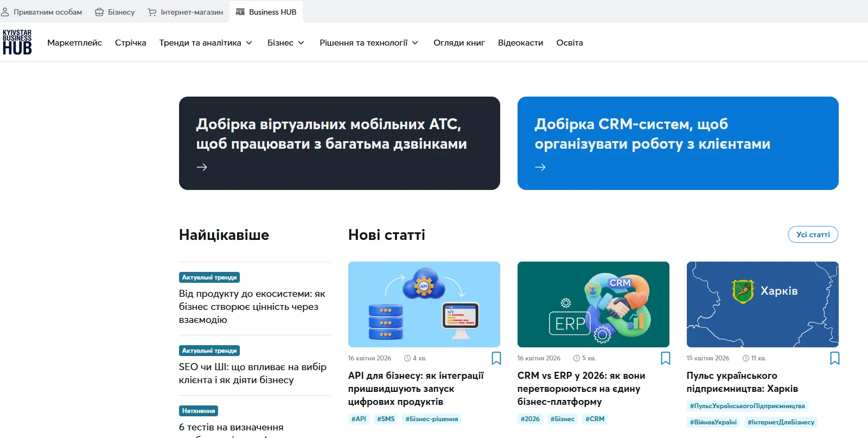Expand Рішення та технології dropdown
Viewport: 868px width, 438px height.
tap(415, 43)
